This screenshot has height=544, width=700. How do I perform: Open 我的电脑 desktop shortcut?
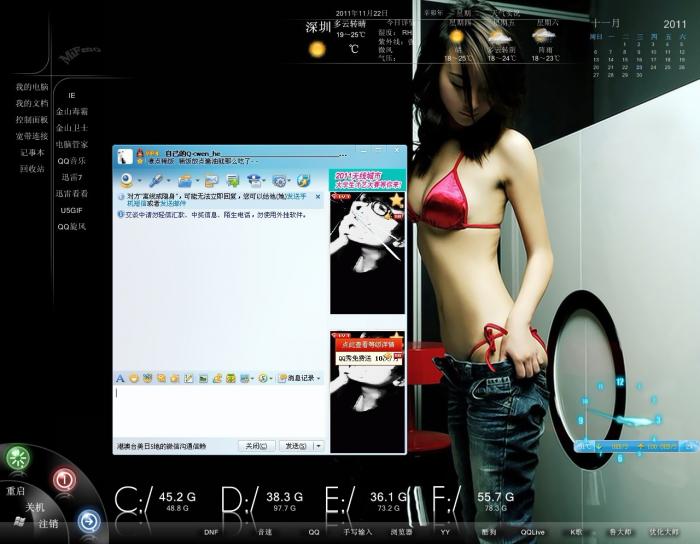[x=32, y=87]
